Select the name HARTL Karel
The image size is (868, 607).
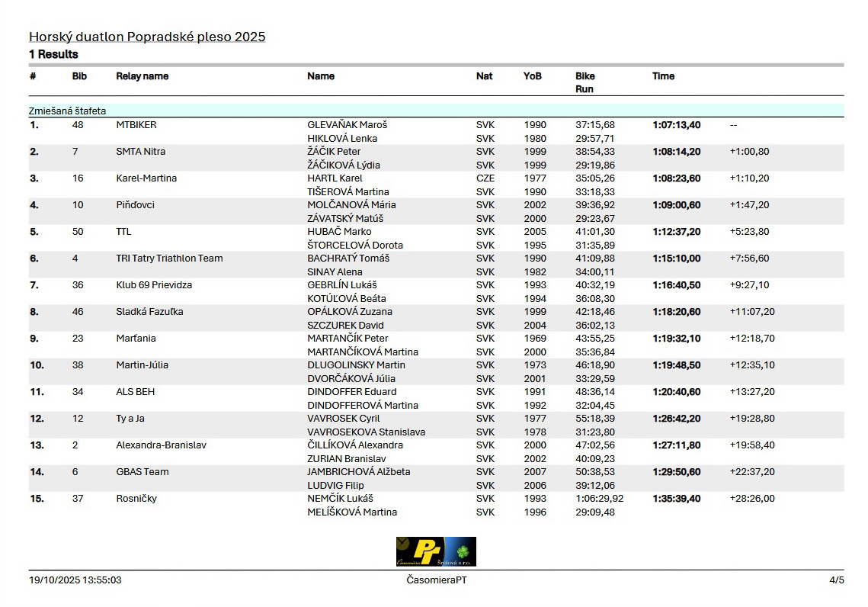tap(335, 178)
